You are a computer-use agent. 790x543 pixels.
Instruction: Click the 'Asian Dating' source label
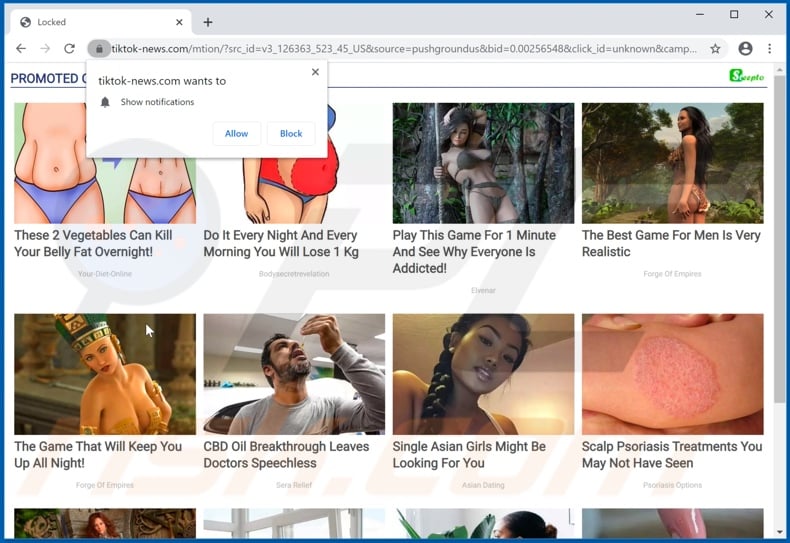[483, 485]
